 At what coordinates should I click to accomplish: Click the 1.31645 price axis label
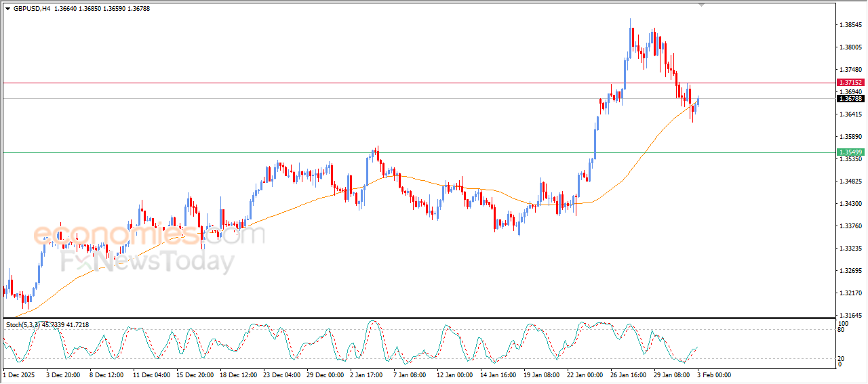coord(850,316)
